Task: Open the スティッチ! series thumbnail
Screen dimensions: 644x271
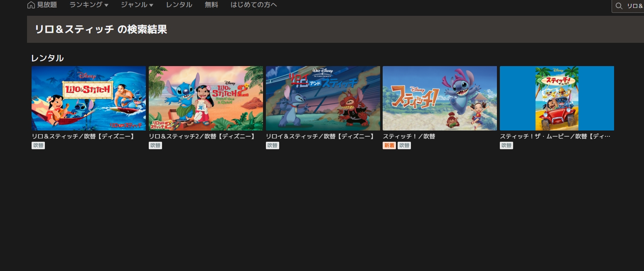Action: [440, 98]
